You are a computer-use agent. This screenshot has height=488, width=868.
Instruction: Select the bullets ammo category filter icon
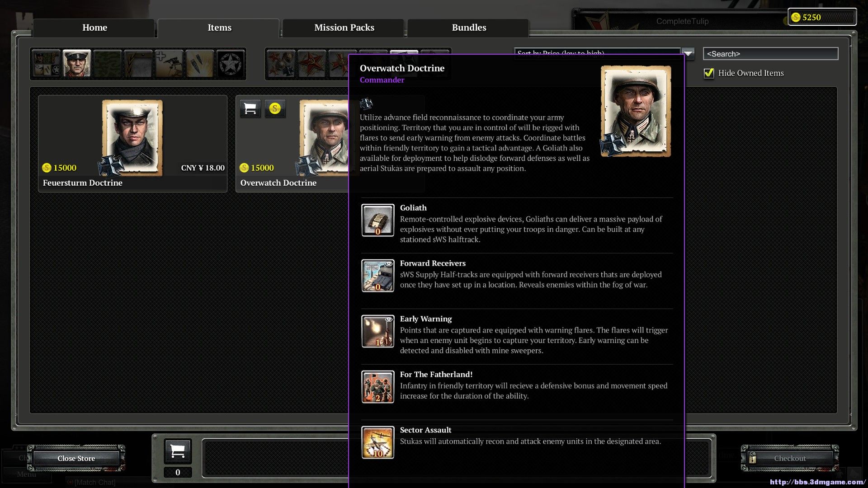200,64
